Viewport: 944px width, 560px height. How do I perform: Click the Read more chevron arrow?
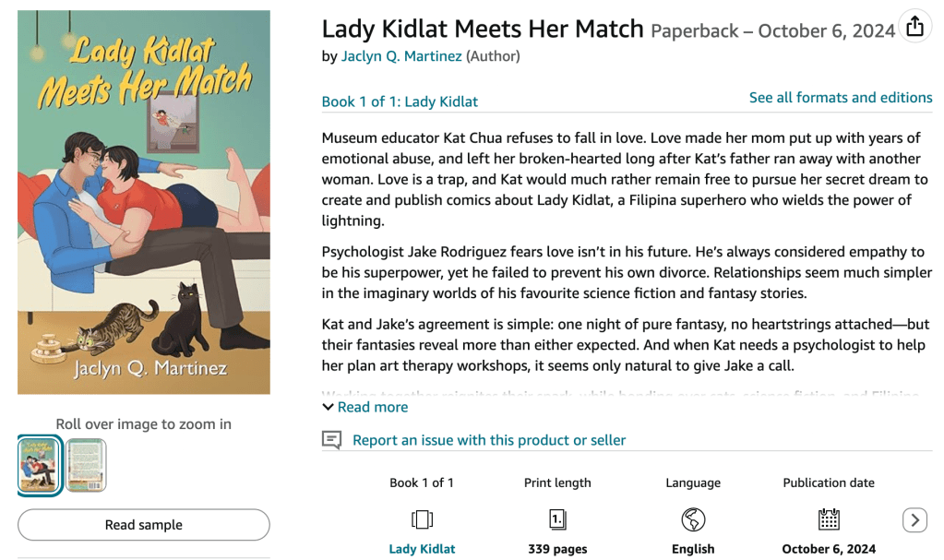click(328, 407)
